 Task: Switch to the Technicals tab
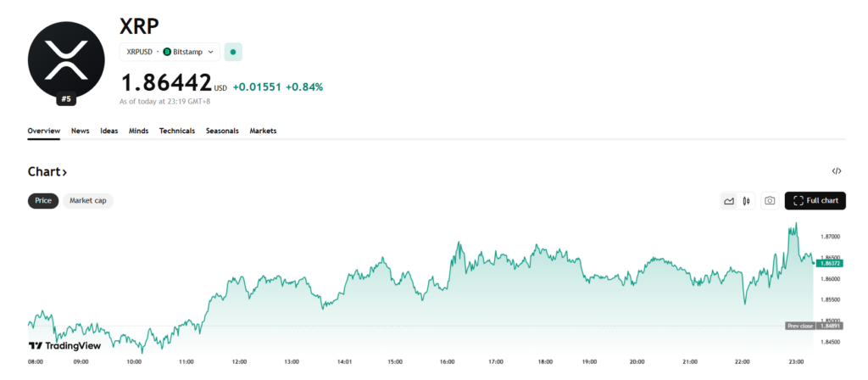coord(177,131)
